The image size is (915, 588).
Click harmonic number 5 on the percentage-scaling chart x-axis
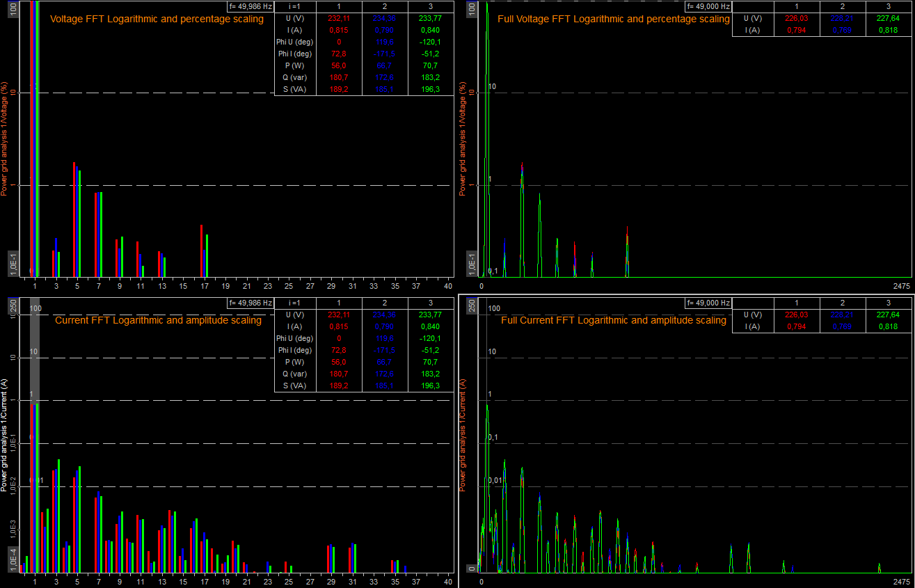77,286
